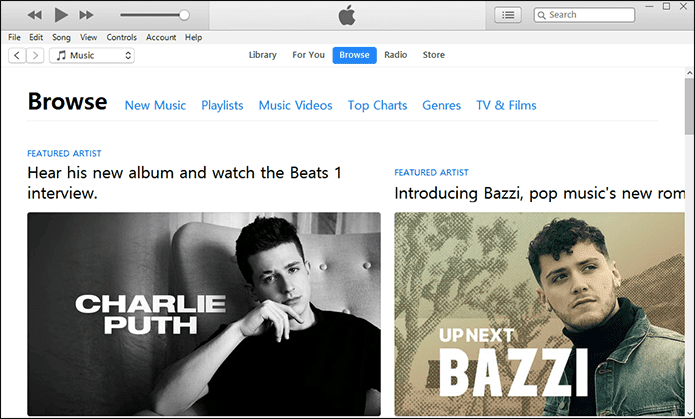Click the scrollbar up arrow
This screenshot has width=695, height=419.
(x=689, y=72)
